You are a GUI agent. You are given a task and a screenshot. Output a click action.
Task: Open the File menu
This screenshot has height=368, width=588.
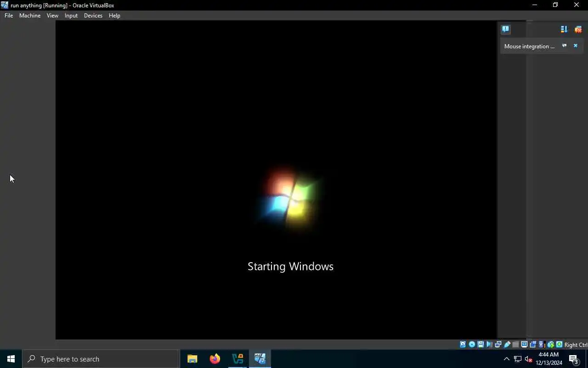point(9,16)
